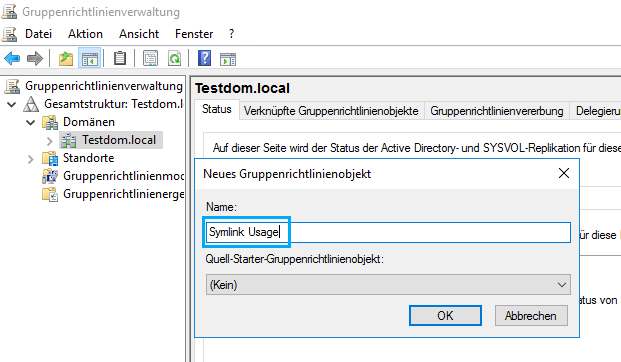This screenshot has height=362, width=621.
Task: Click the clipboard icon in the toolbar
Action: [120, 59]
